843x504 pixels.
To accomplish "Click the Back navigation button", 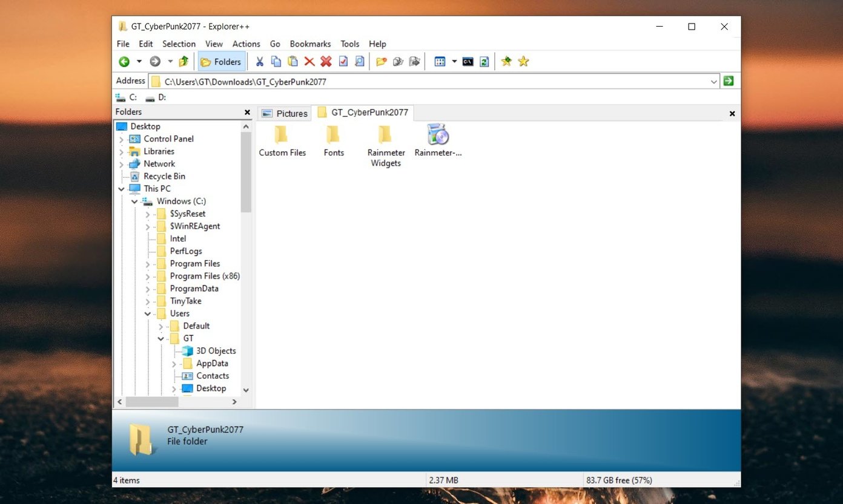I will coord(124,61).
